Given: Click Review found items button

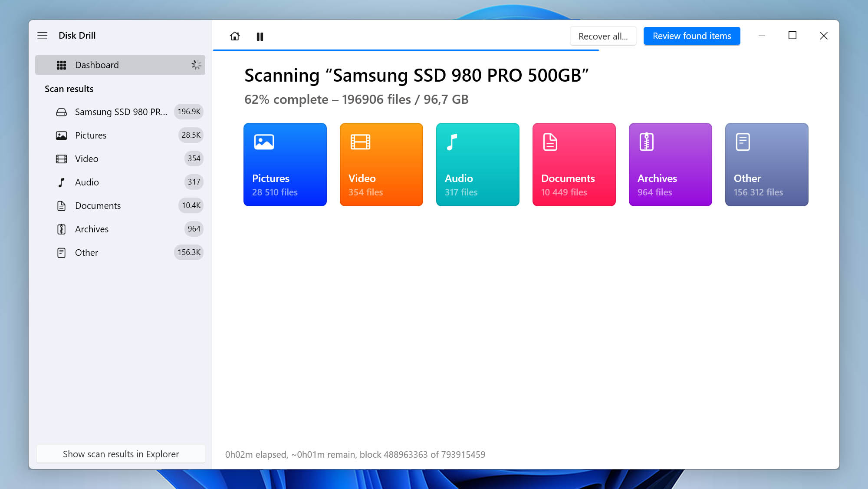Looking at the screenshot, I should (x=692, y=36).
